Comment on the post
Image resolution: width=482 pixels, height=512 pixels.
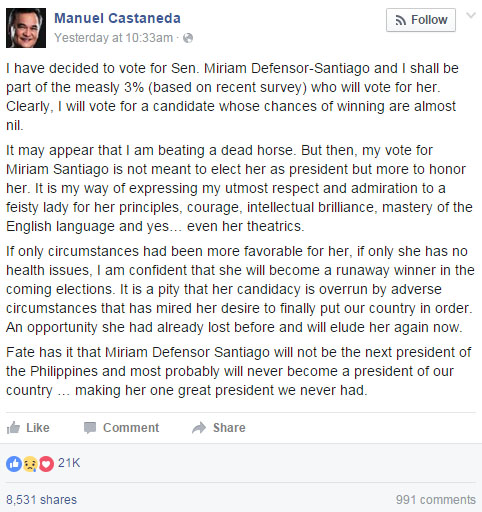(121, 428)
